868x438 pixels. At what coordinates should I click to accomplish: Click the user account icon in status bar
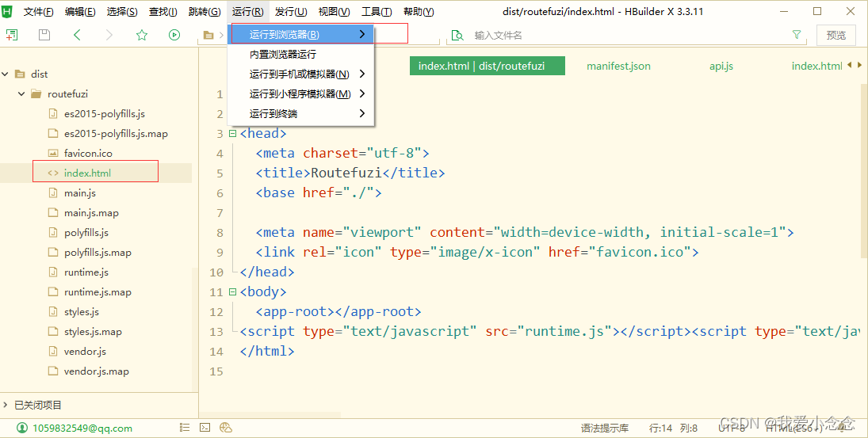pos(22,428)
